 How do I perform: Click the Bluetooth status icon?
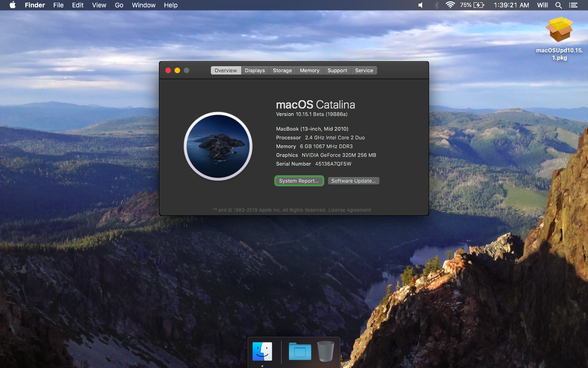436,5
